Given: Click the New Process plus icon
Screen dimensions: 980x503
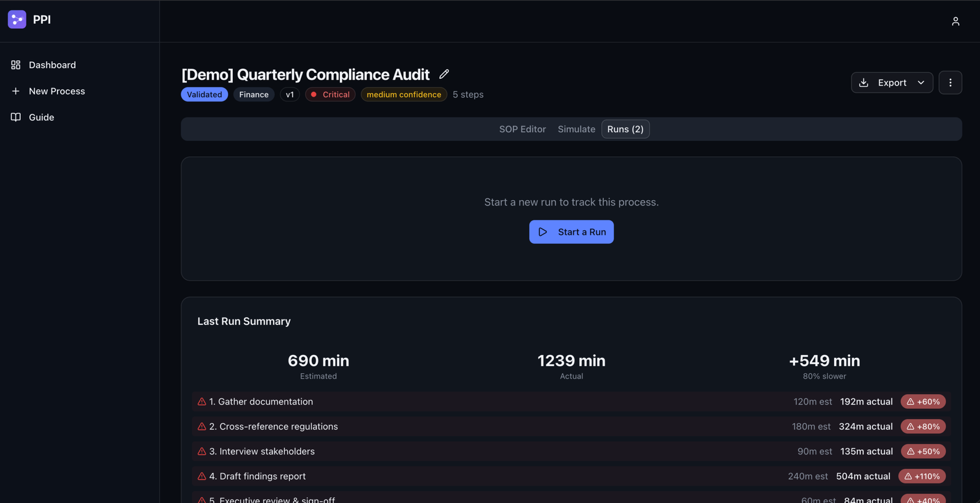Looking at the screenshot, I should (x=16, y=91).
